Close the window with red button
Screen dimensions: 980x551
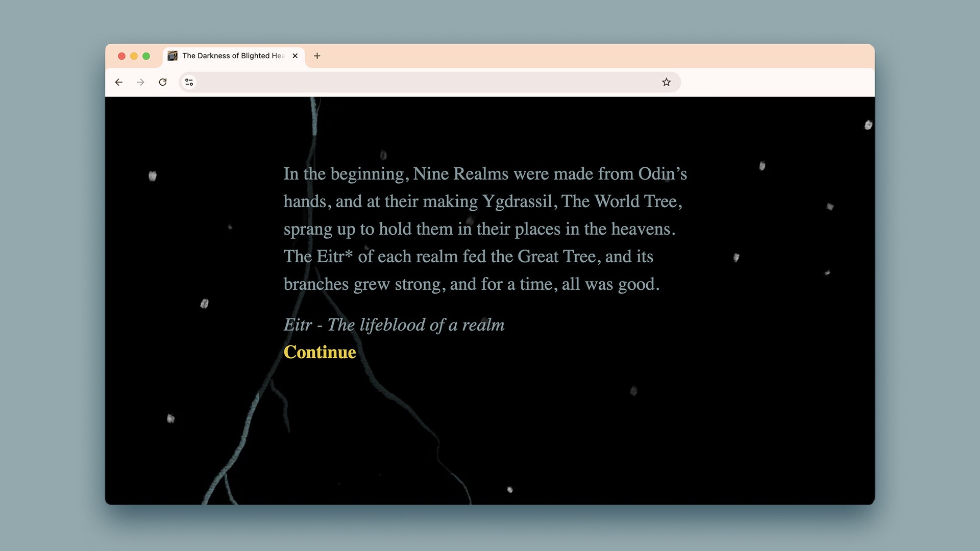[121, 56]
